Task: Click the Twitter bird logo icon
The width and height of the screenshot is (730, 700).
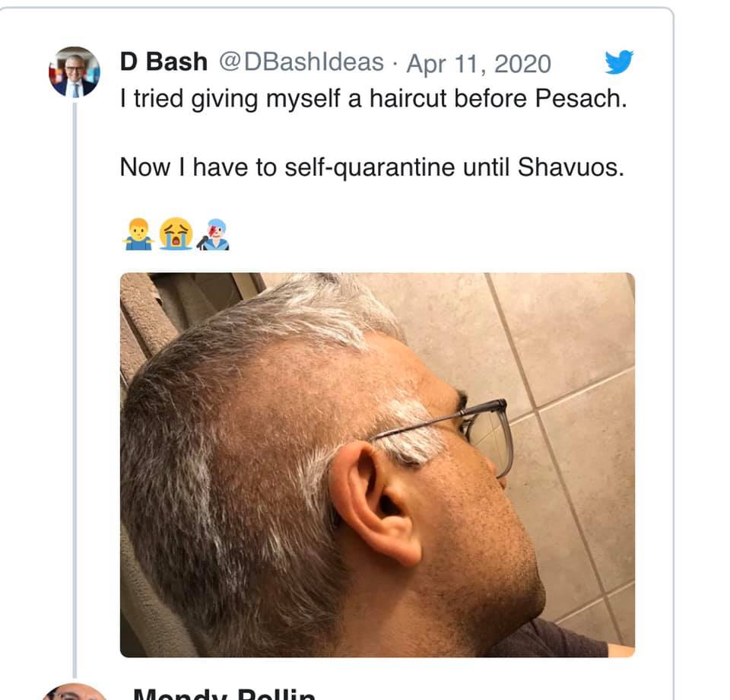Action: 619,62
